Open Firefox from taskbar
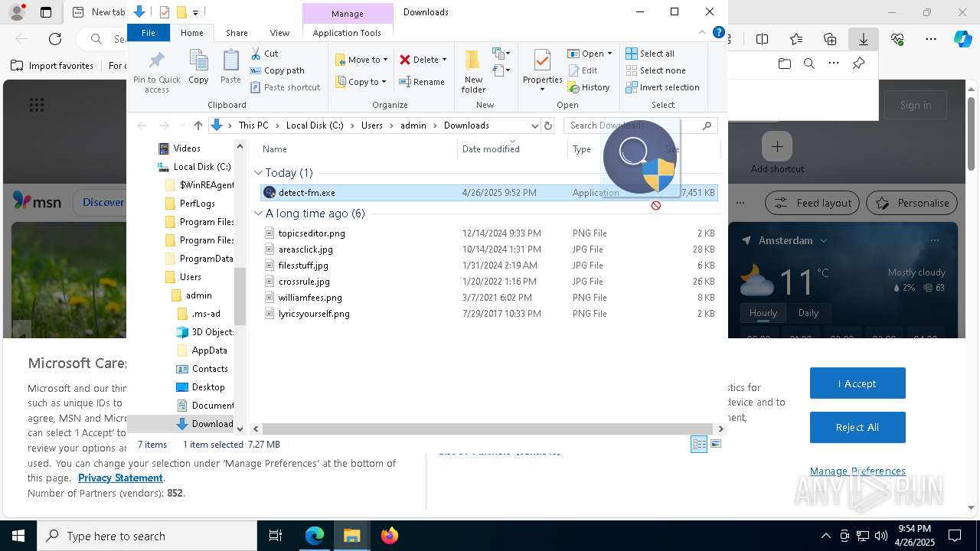Viewport: 980px width, 551px height. click(389, 536)
